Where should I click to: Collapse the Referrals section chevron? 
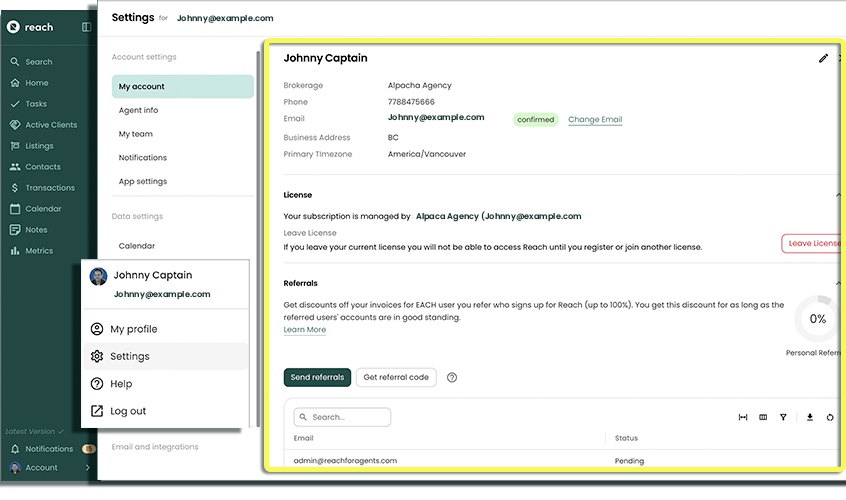tap(838, 283)
